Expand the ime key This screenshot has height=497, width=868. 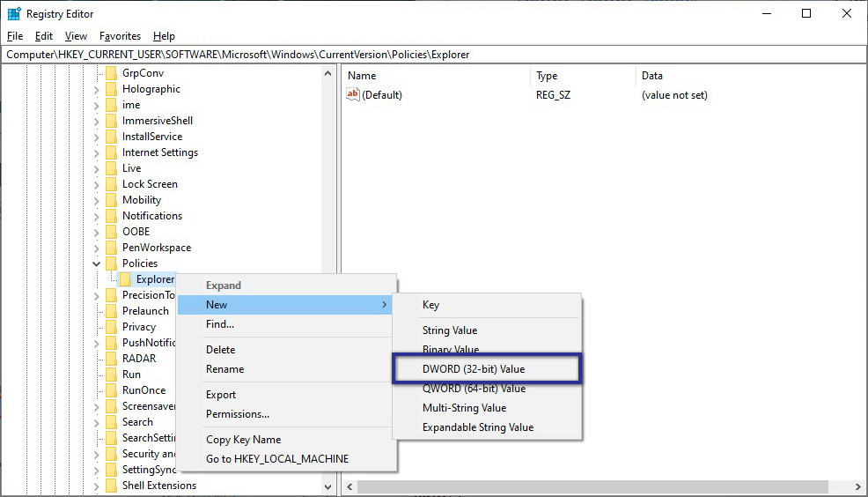(96, 105)
